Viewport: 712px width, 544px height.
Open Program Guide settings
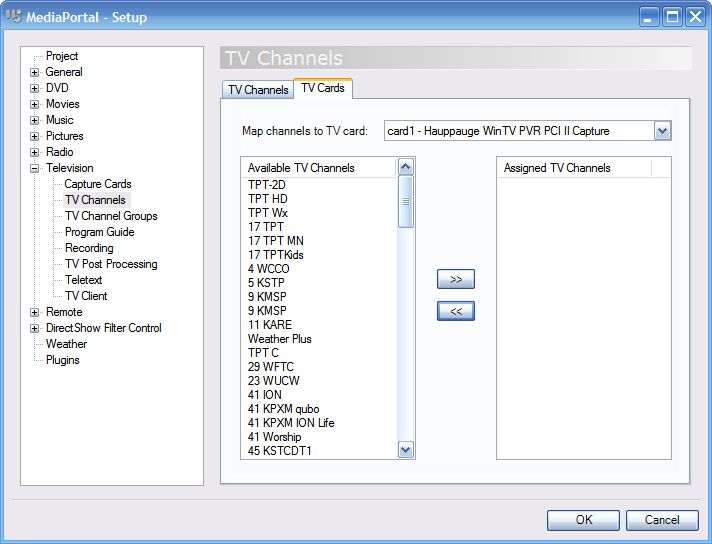tap(99, 232)
